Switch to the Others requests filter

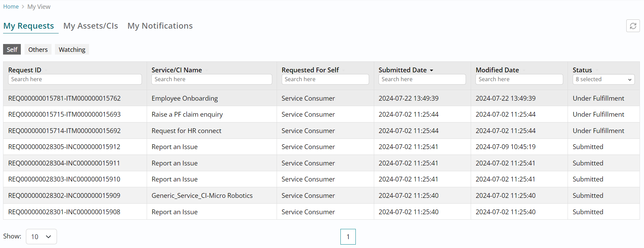[x=38, y=49]
